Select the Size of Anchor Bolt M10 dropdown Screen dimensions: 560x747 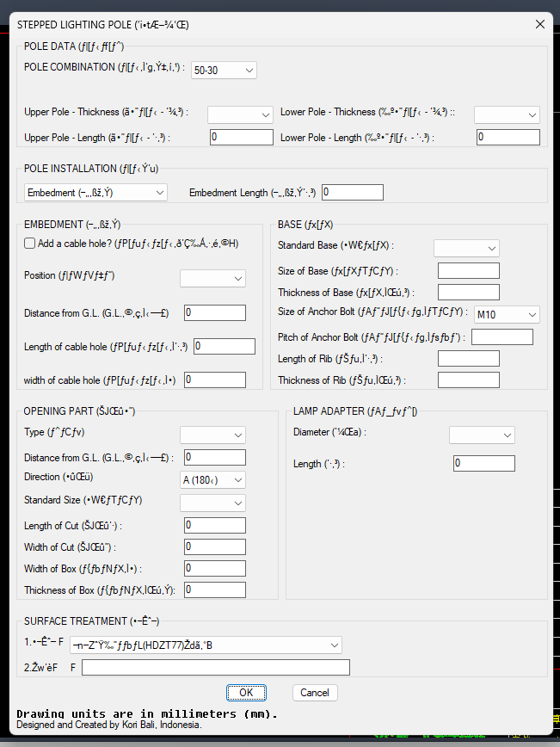tap(507, 314)
